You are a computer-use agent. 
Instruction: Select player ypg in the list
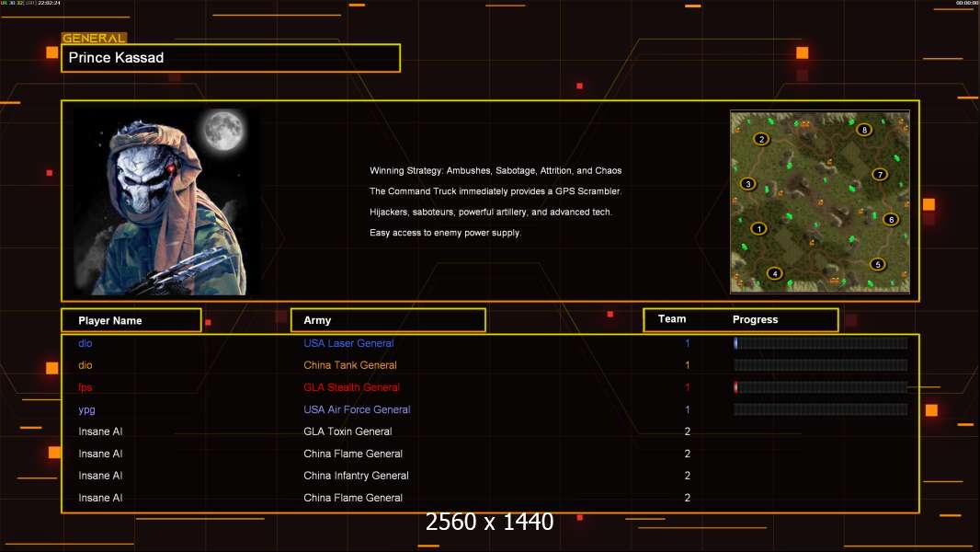click(86, 410)
